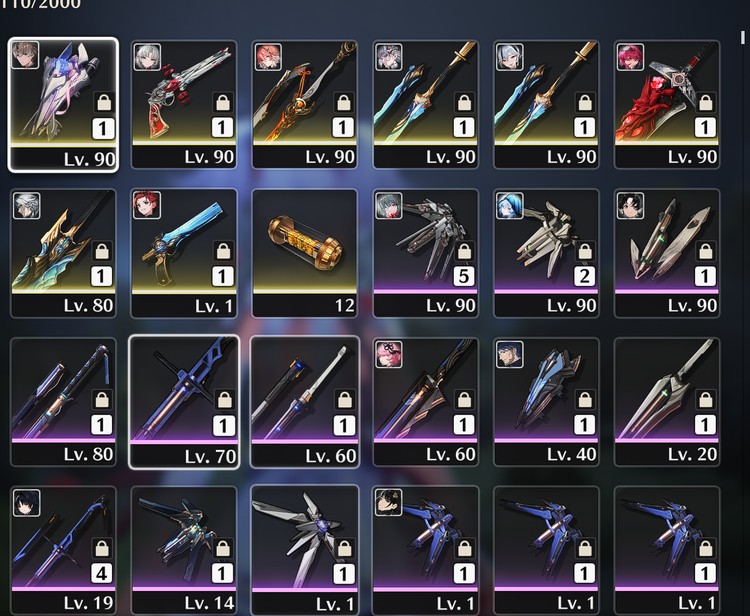Unlock the Lv. 19 sword with rank 4
Viewport: 750px width, 616px height.
(101, 548)
